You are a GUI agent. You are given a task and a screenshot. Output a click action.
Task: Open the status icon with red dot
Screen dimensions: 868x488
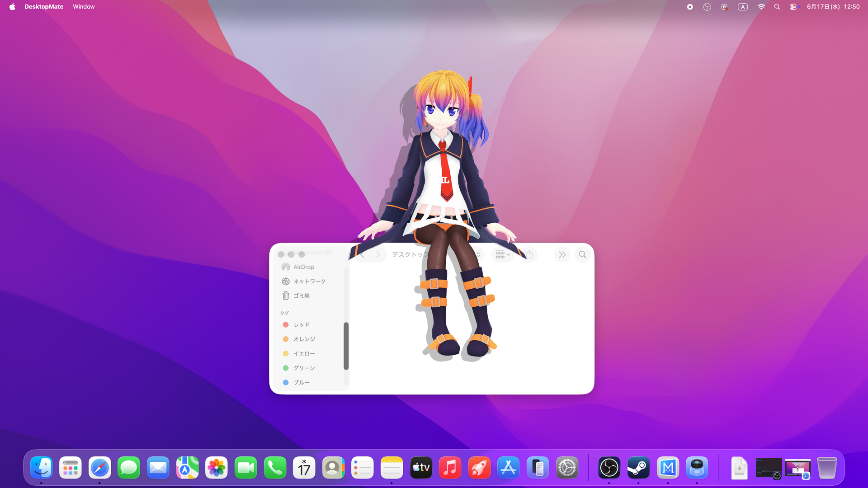tap(724, 7)
